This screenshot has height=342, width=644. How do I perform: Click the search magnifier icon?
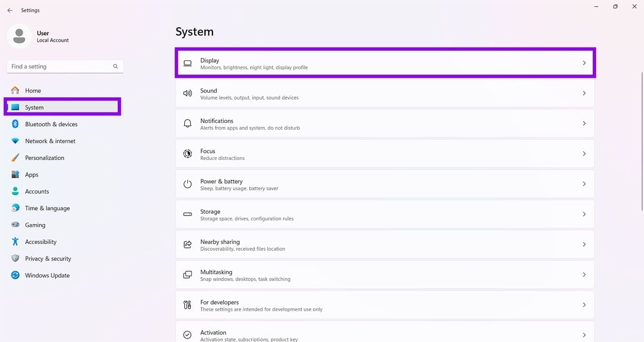point(115,66)
